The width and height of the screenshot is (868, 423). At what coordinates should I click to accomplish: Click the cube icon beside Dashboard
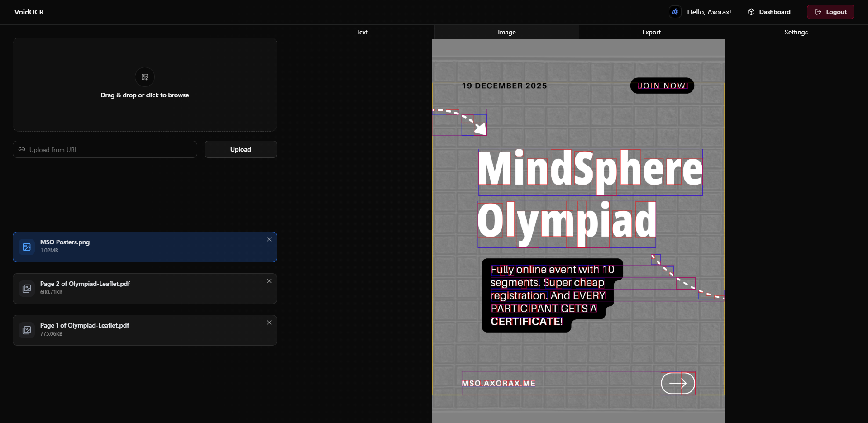click(751, 12)
